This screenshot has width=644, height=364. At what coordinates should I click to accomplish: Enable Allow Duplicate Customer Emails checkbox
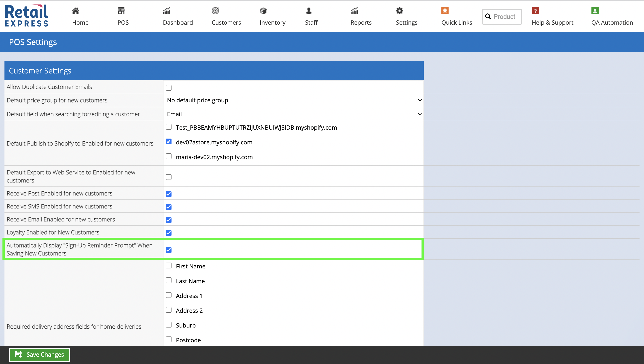pos(169,88)
